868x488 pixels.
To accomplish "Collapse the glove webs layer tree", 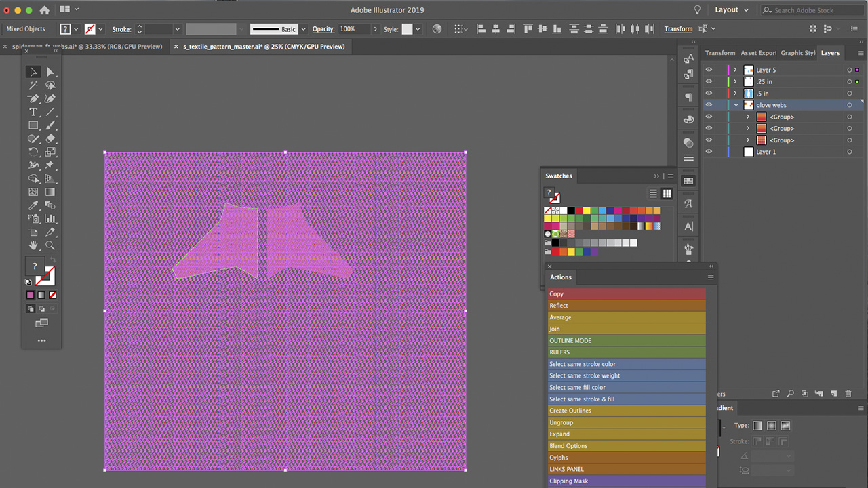I will (x=736, y=105).
